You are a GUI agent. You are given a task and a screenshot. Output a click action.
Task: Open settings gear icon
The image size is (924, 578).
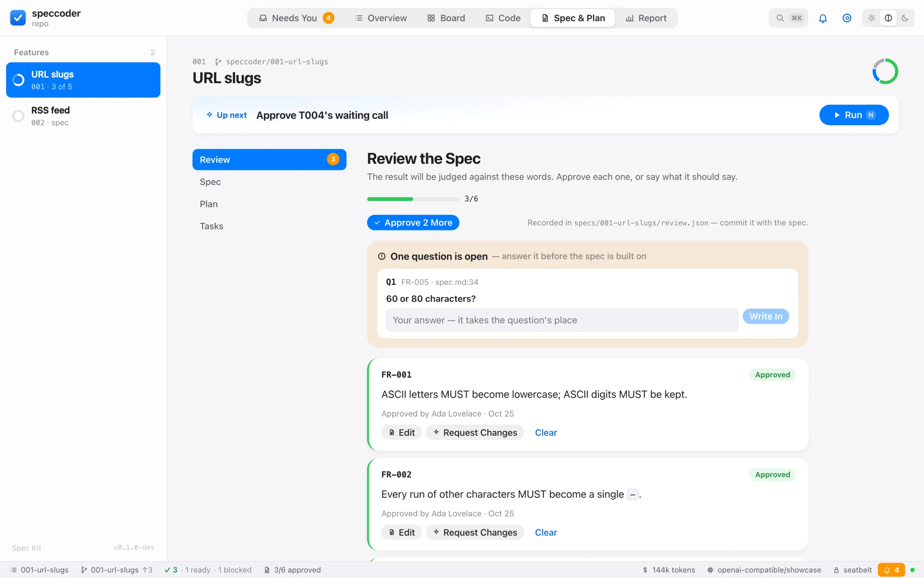point(847,18)
